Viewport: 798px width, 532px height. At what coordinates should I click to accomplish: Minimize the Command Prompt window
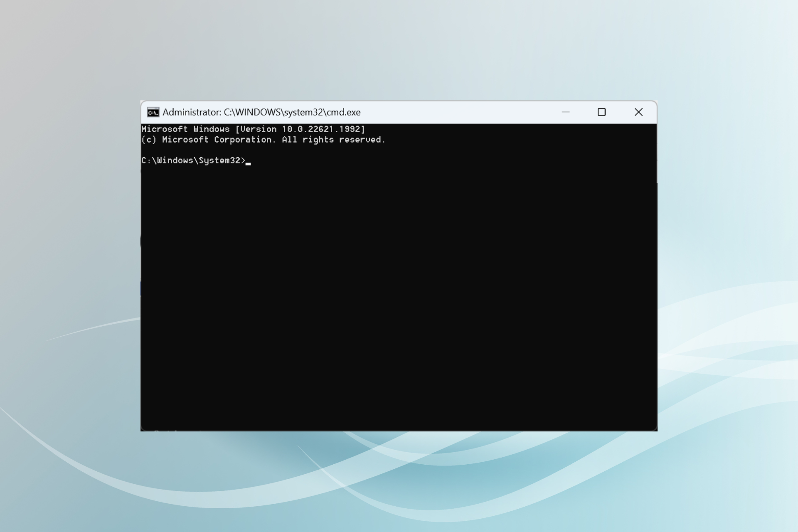click(x=566, y=112)
